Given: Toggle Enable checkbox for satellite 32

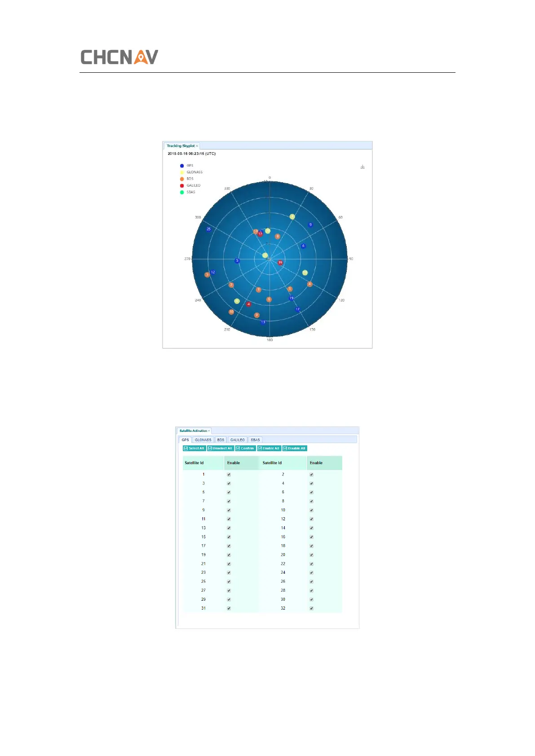Looking at the screenshot, I should 311,608.
